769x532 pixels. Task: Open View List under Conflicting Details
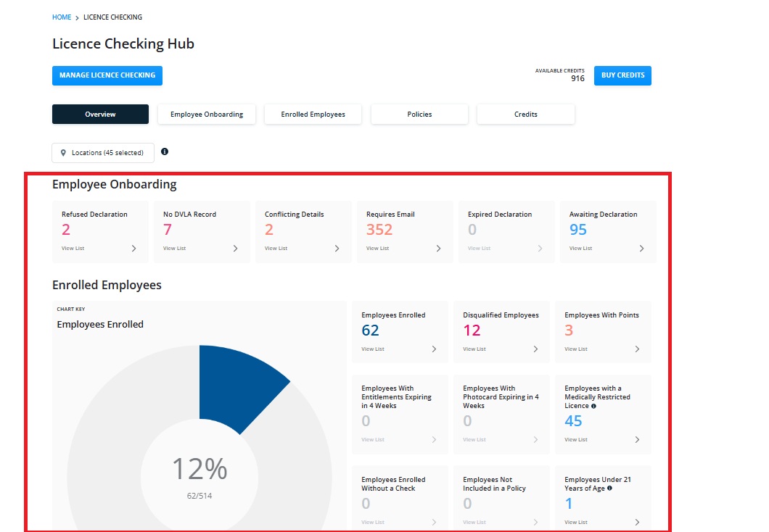[276, 249]
